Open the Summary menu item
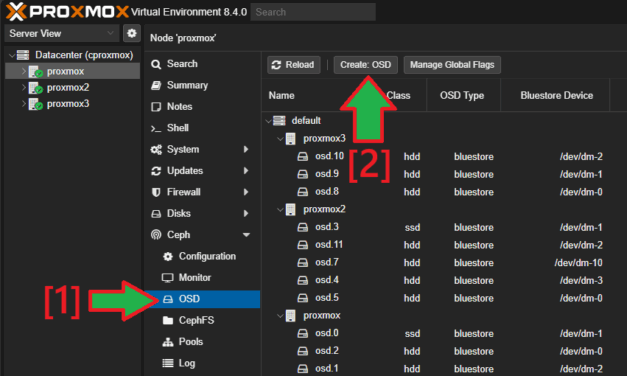Viewport: 627px width, 376px height. [x=202, y=85]
